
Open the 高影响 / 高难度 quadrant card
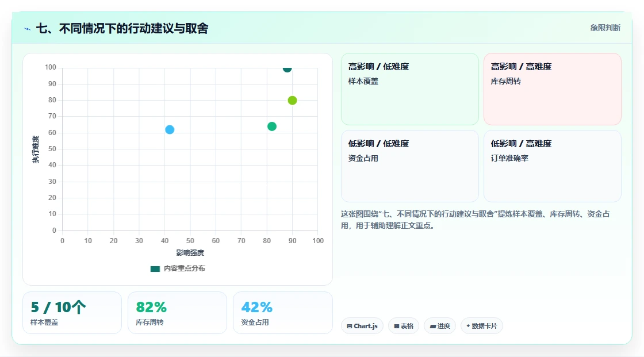[553, 89]
